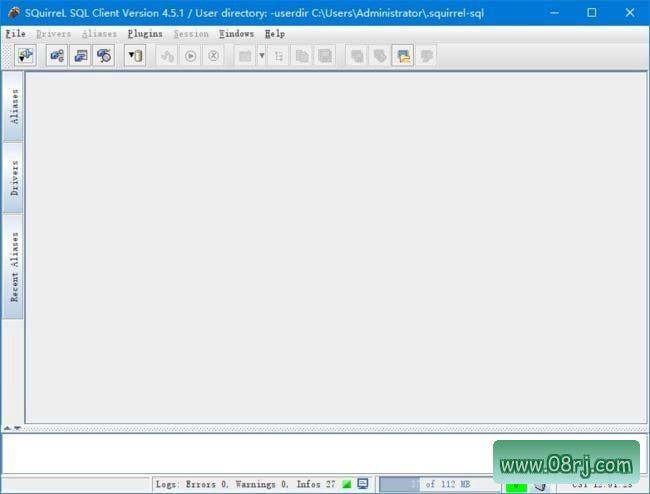Click the disabled object tree toolbar icon
The height and width of the screenshot is (494, 650).
tap(279, 56)
